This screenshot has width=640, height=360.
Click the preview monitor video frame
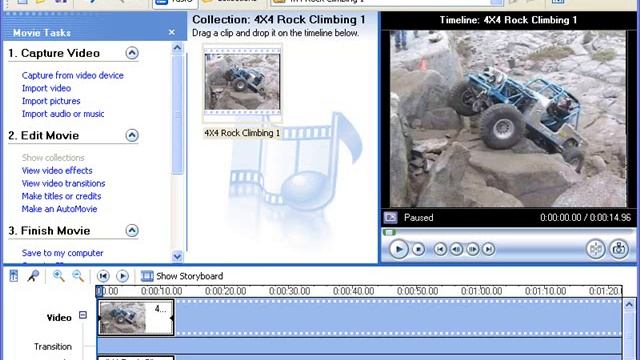coord(507,118)
